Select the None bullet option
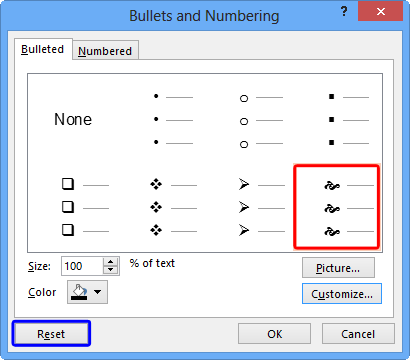This screenshot has height=360, width=410. [73, 119]
